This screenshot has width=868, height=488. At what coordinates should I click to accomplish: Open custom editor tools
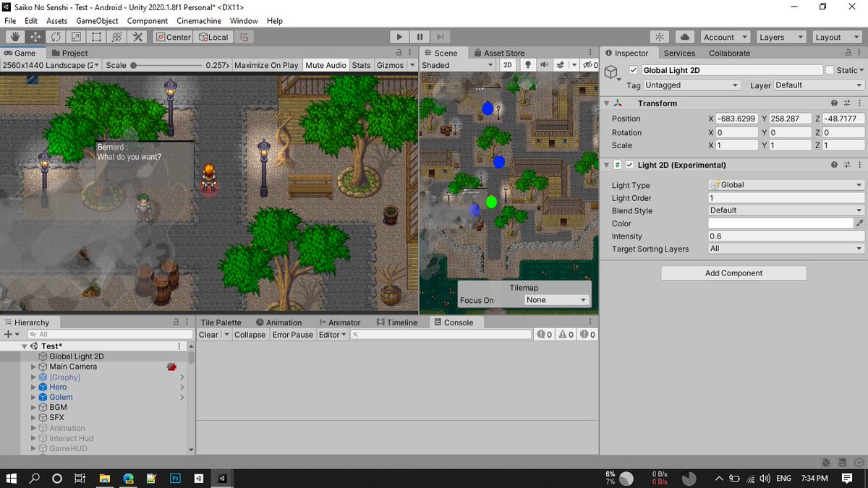pos(137,37)
